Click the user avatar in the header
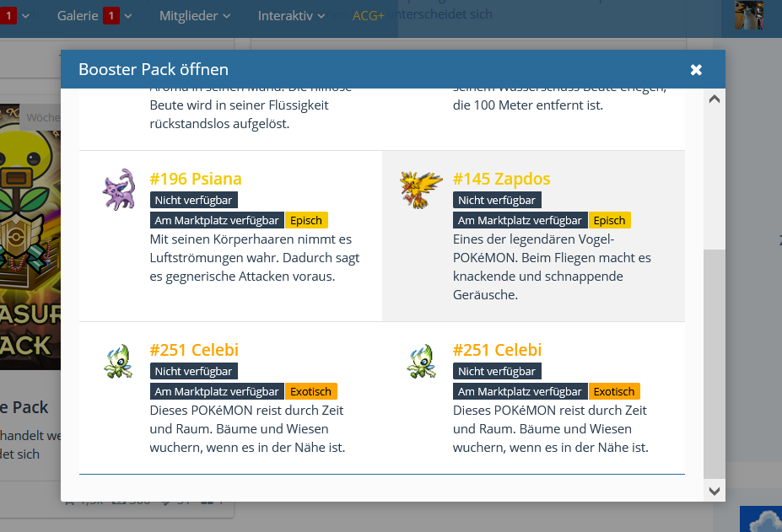The image size is (782, 532). click(x=748, y=15)
